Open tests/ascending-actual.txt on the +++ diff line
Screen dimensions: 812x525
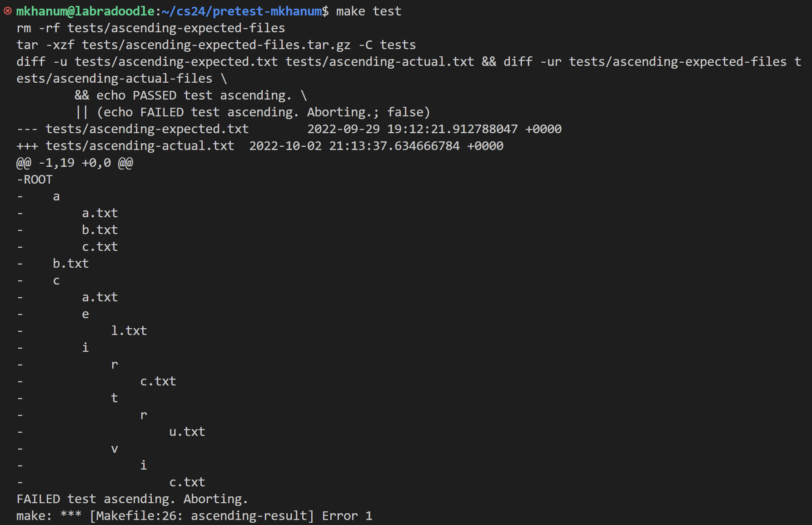pos(139,146)
